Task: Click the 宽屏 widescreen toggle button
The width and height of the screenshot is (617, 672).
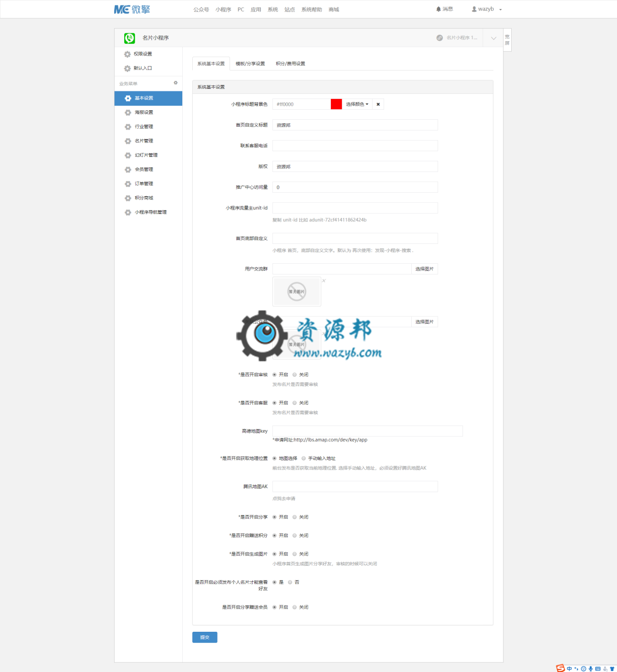Action: (x=507, y=40)
